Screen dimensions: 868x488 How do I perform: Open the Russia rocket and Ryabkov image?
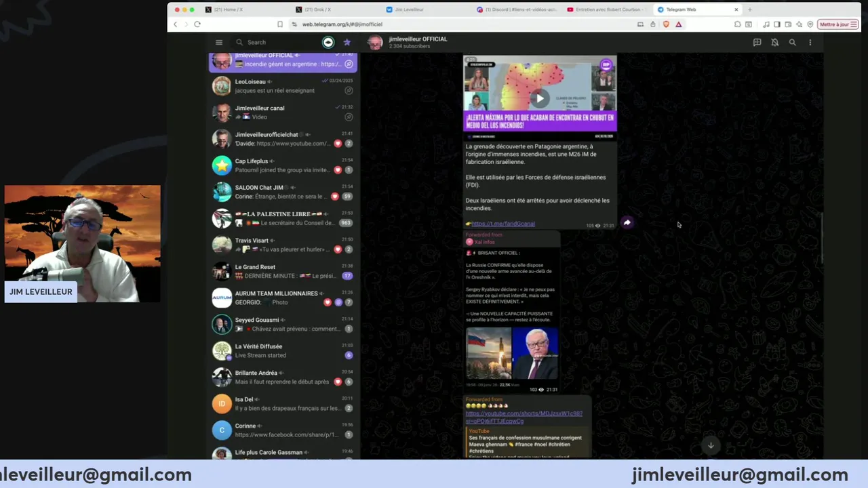coord(512,353)
